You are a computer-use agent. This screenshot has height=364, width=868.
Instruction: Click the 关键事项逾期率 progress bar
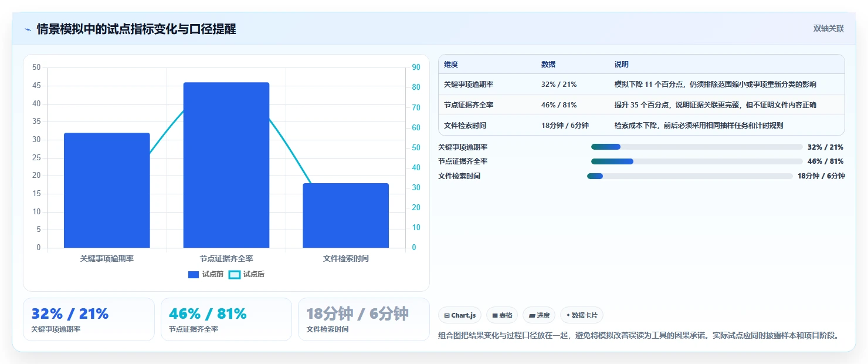tap(697, 147)
